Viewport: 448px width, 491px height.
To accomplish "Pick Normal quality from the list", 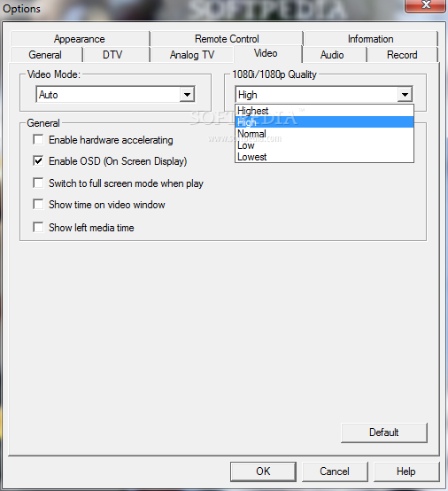I will point(324,134).
